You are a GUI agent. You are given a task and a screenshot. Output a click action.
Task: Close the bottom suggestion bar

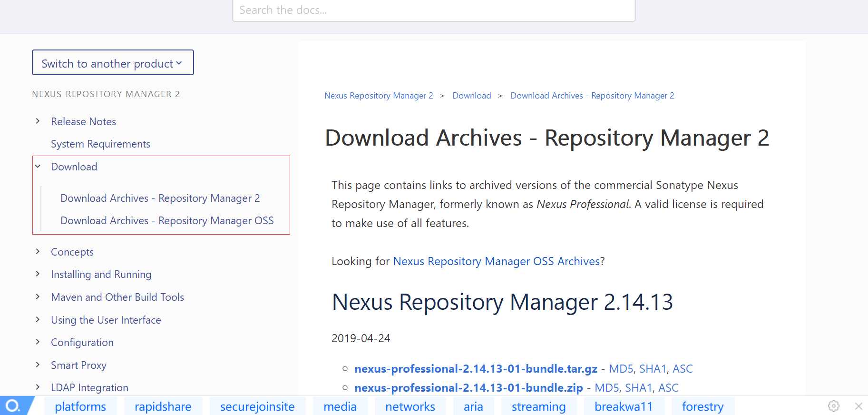pyautogui.click(x=858, y=406)
